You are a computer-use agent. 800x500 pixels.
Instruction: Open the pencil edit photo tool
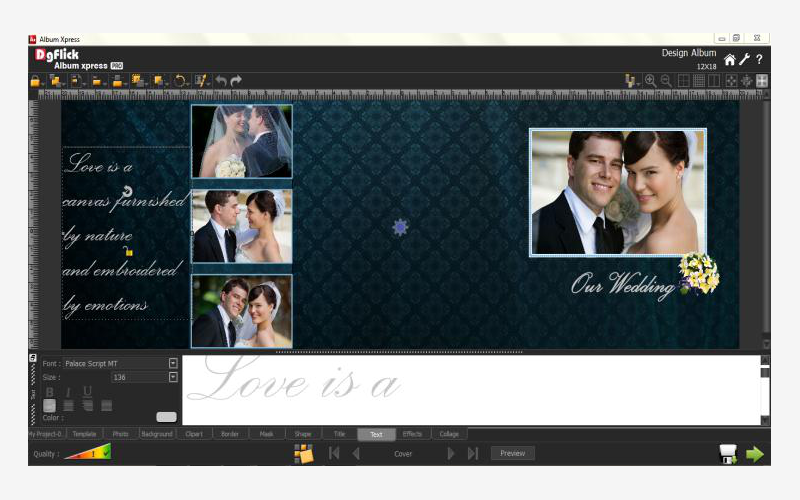pos(201,81)
